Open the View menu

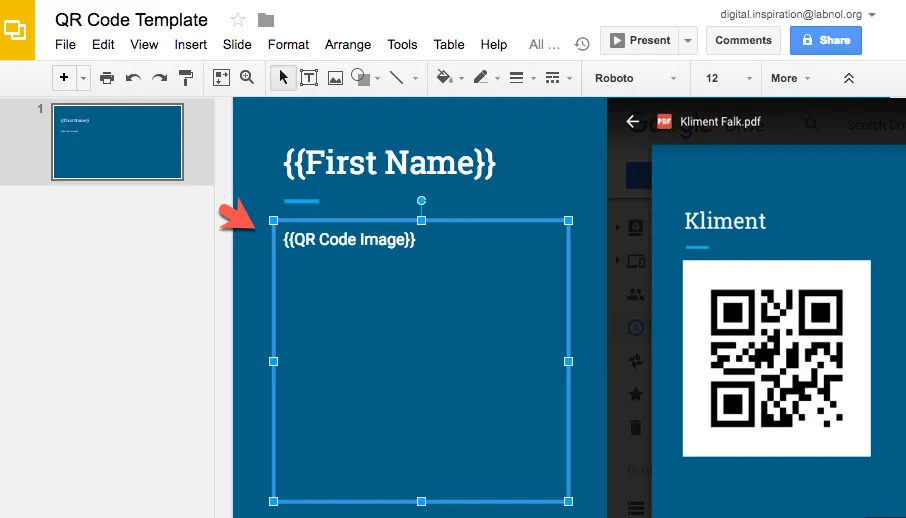coord(144,45)
